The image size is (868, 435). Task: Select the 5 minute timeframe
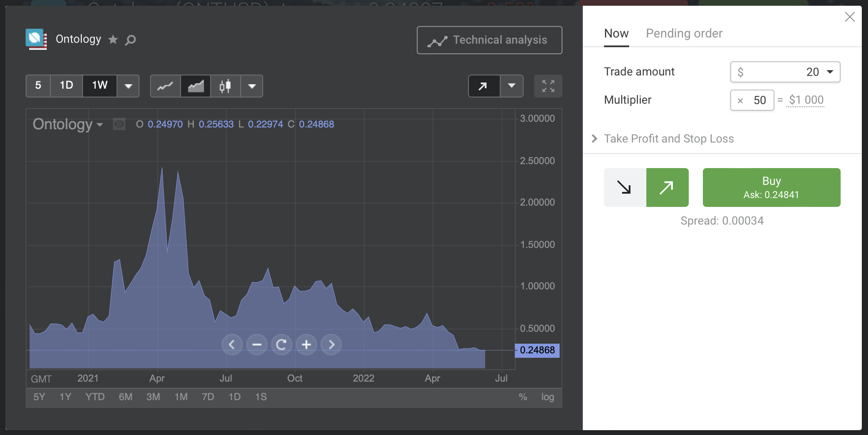click(38, 86)
